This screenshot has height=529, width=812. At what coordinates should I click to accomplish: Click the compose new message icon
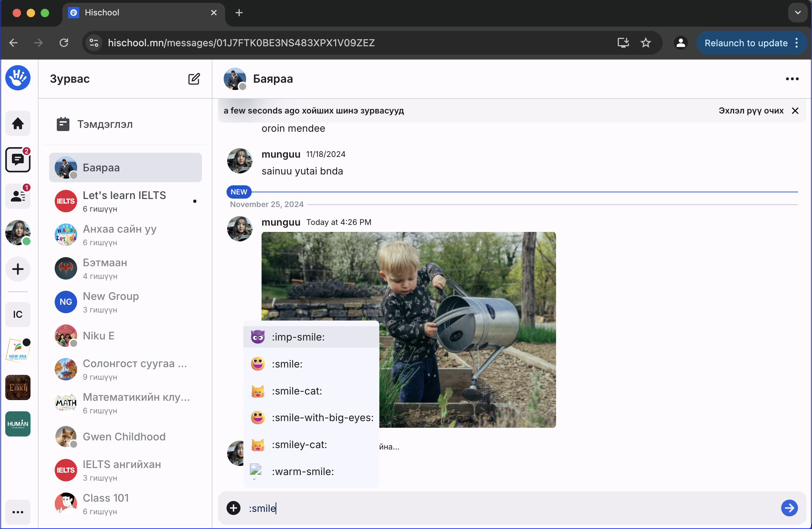194,79
